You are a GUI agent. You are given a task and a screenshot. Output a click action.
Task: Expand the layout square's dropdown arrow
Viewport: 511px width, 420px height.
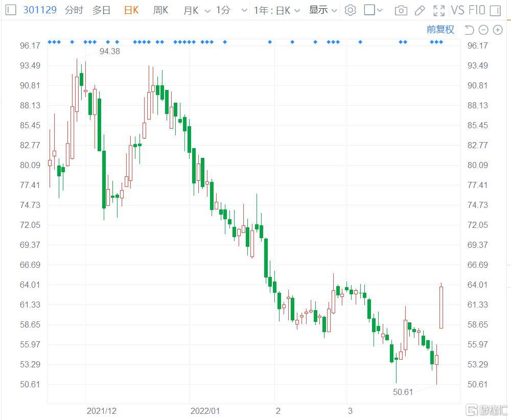(x=380, y=10)
